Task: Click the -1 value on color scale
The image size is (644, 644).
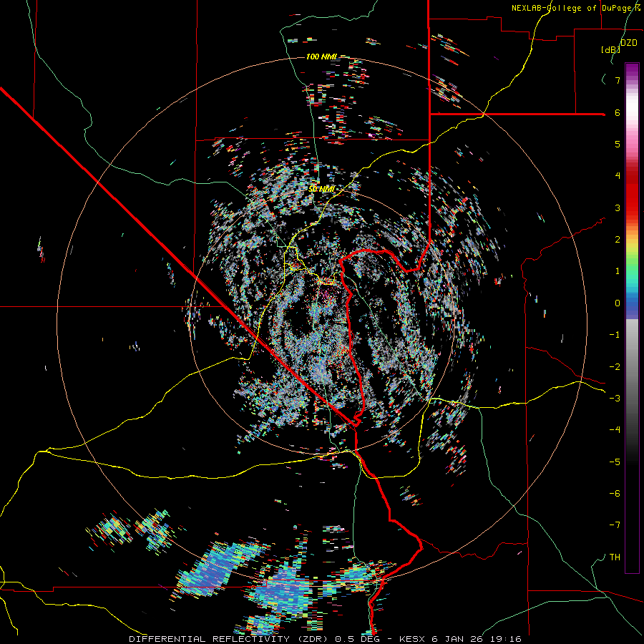Action: pos(615,335)
